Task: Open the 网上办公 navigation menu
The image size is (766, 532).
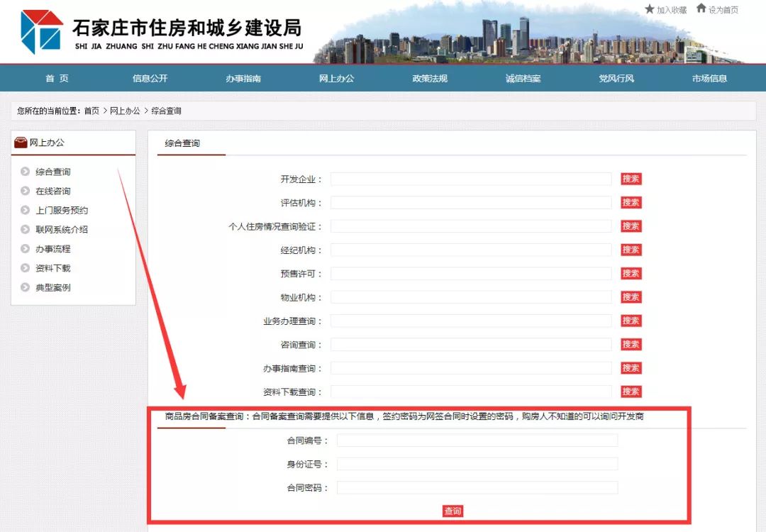Action: click(337, 78)
